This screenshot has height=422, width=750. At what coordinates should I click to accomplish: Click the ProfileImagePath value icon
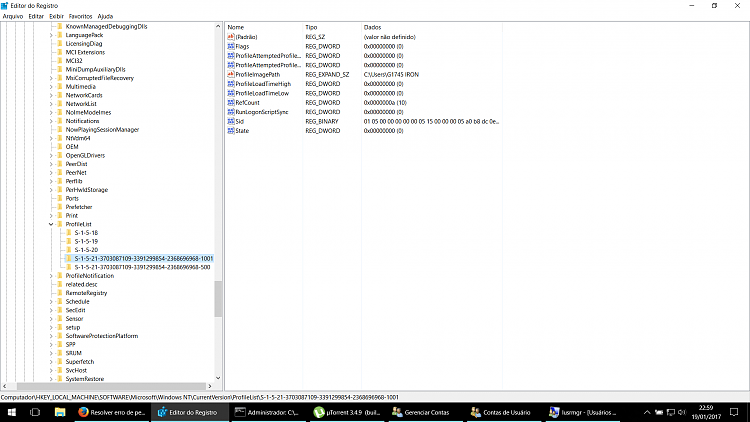[231, 75]
